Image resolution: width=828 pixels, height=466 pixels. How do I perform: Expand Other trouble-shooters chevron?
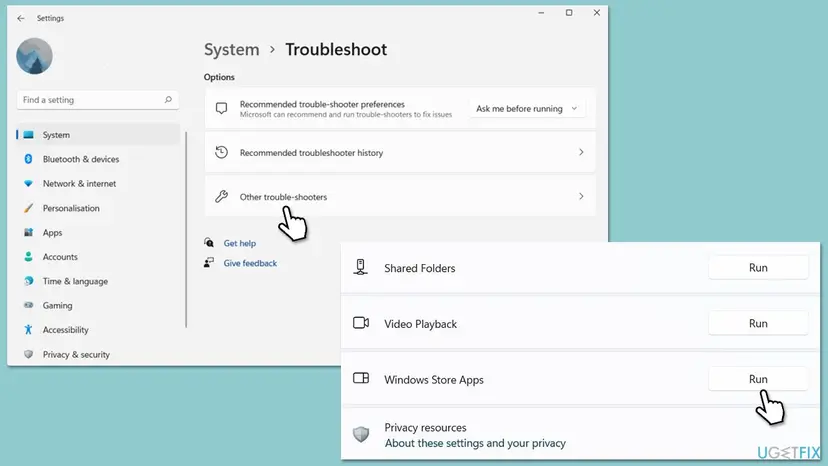pyautogui.click(x=581, y=197)
